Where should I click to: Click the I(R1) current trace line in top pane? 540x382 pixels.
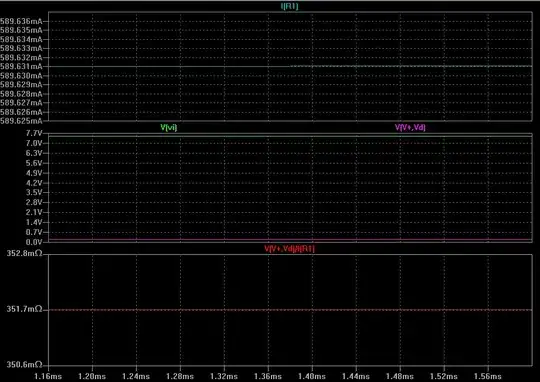(x=290, y=66)
